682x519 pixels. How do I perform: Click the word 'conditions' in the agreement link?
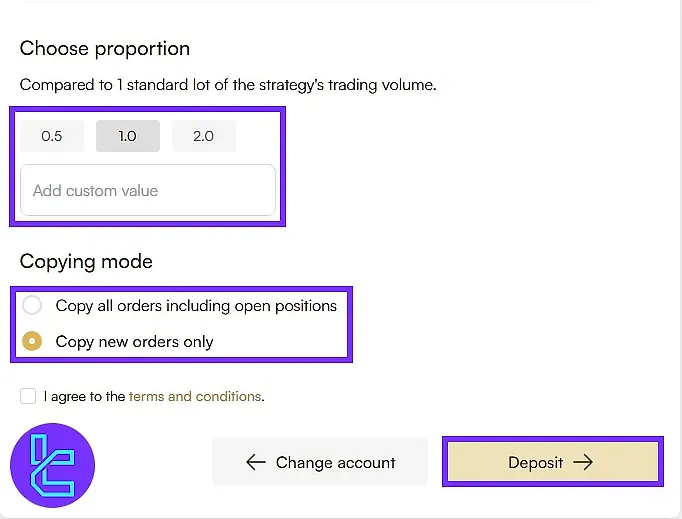point(229,396)
